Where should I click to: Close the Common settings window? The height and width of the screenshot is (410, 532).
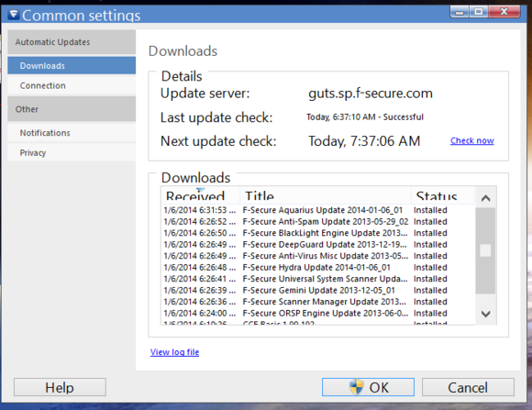tap(504, 12)
